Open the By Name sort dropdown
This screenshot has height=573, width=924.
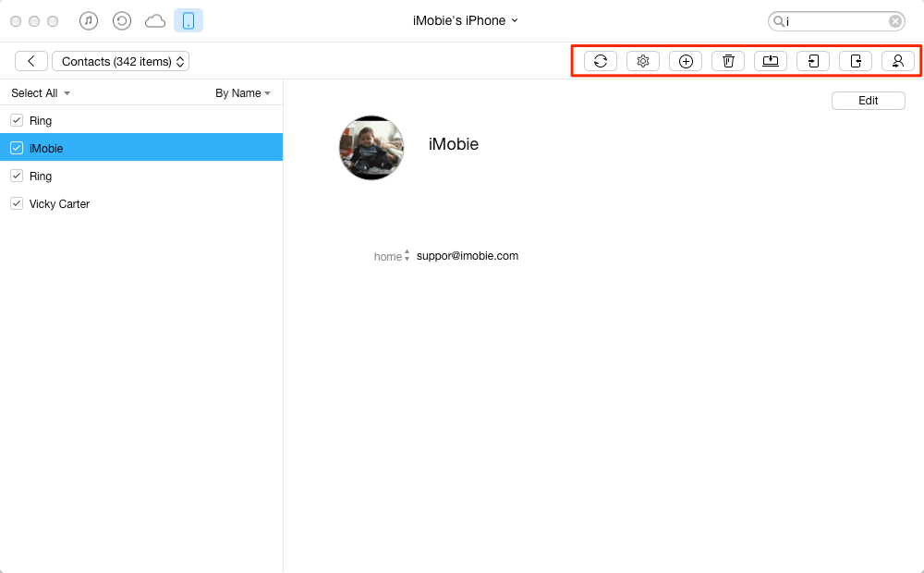click(243, 93)
